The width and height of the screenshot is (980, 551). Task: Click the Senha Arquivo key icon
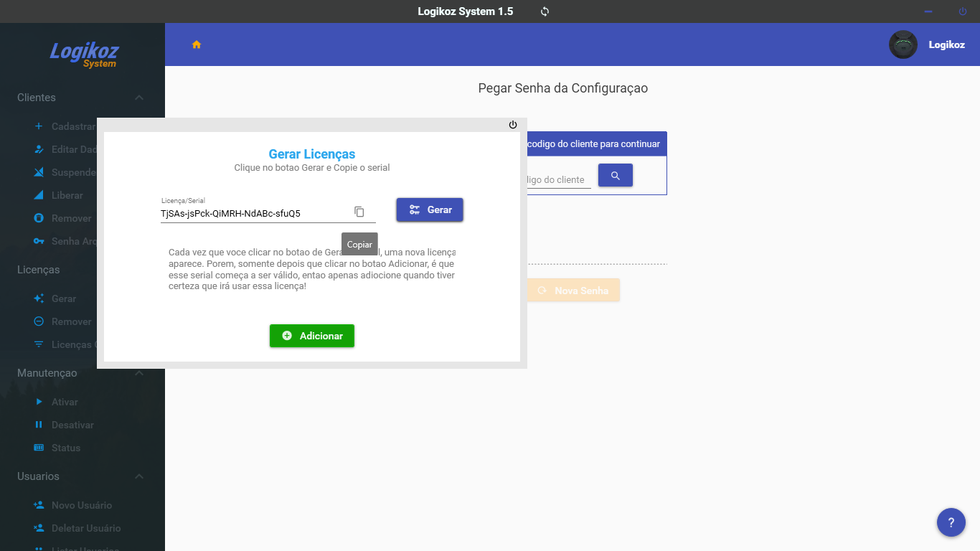pos(39,241)
